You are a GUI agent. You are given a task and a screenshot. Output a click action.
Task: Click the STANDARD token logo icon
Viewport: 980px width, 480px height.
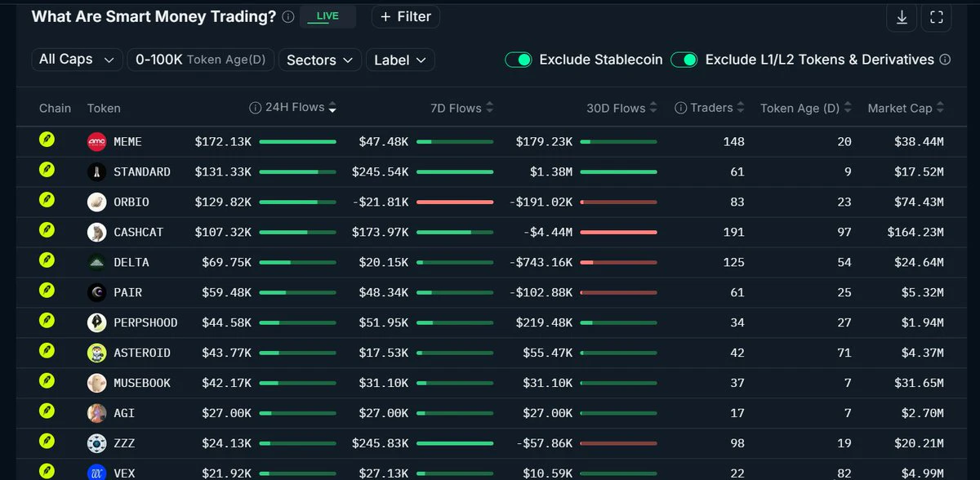pyautogui.click(x=96, y=172)
